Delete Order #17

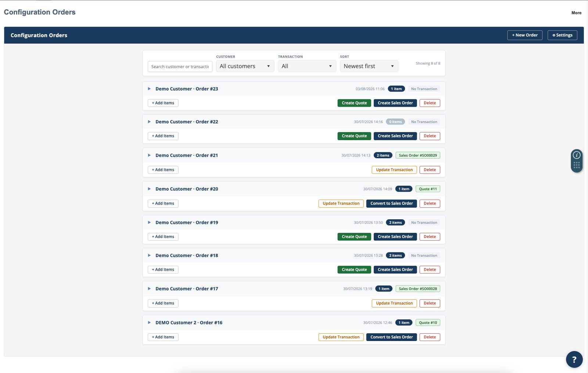pyautogui.click(x=430, y=303)
